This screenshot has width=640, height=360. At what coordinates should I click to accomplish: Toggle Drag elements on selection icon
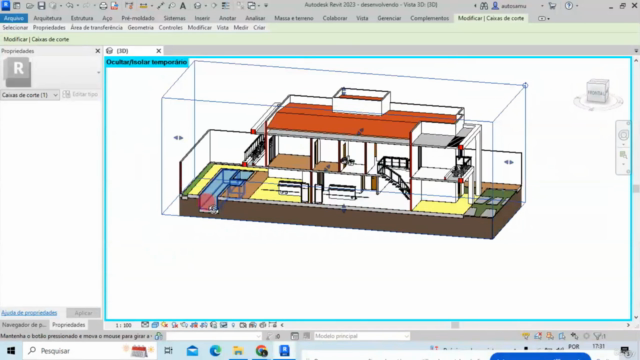click(574, 336)
